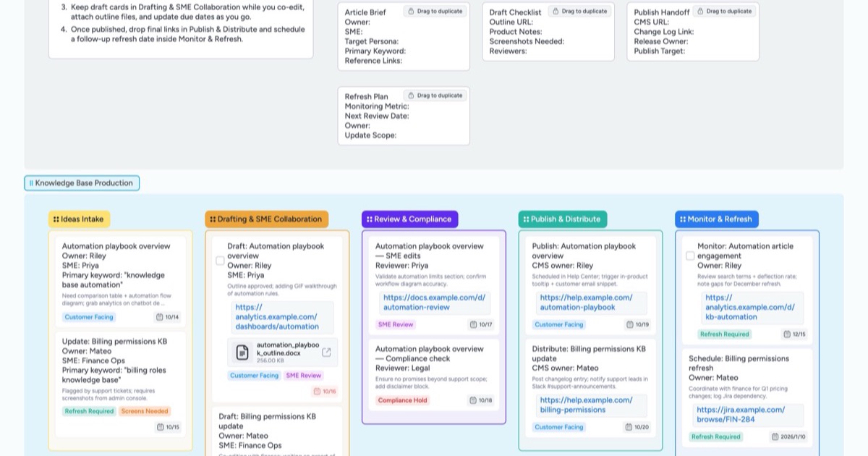
Task: Check the Monitor: Automation article engagement checkbox
Action: [690, 256]
